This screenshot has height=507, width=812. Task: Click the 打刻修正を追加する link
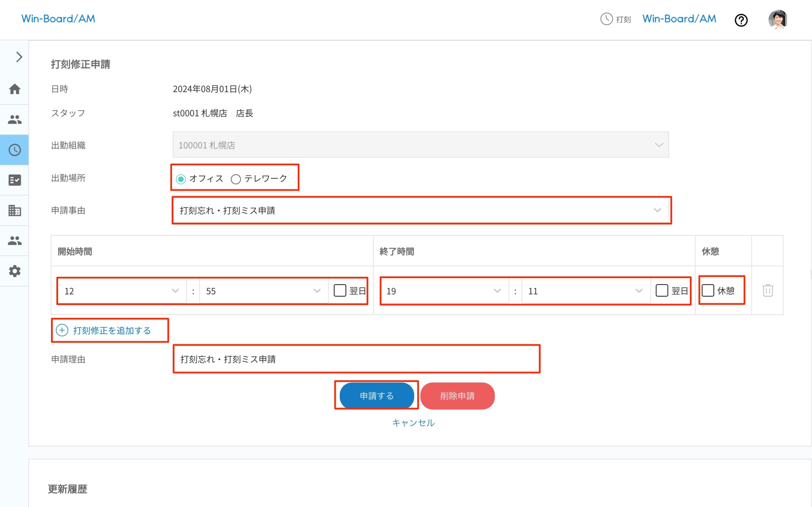pyautogui.click(x=110, y=330)
